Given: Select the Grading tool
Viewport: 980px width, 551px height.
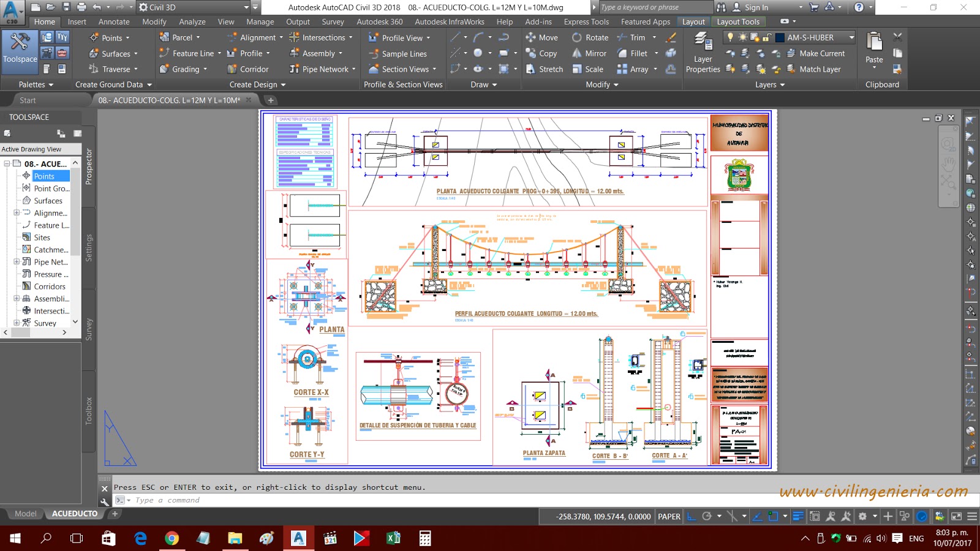Looking at the screenshot, I should (183, 69).
